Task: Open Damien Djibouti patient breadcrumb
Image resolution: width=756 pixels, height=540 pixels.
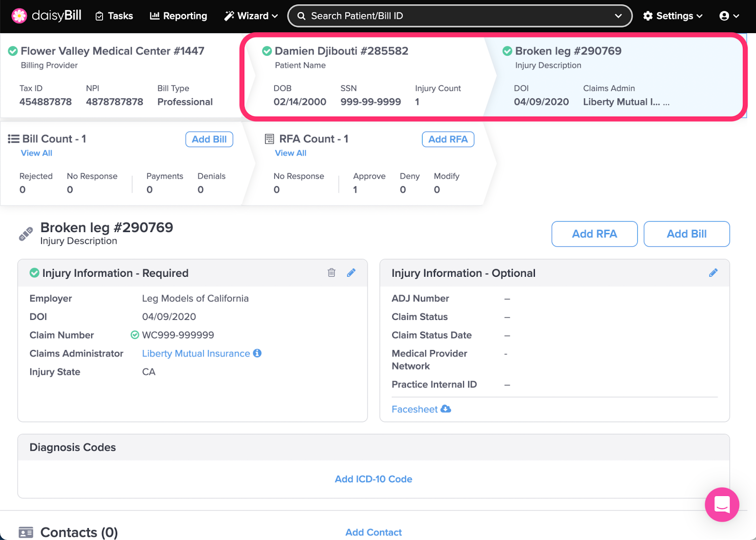Action: point(341,51)
